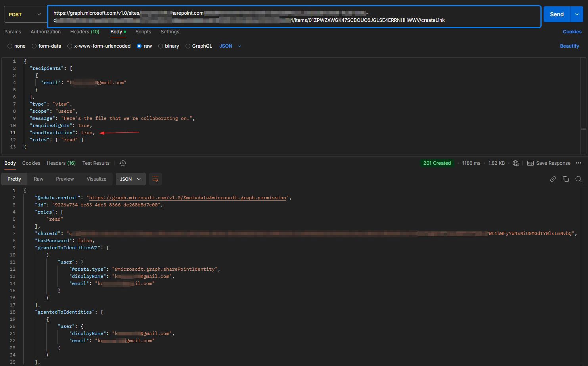Click the Send button
The image size is (588, 366).
click(557, 14)
